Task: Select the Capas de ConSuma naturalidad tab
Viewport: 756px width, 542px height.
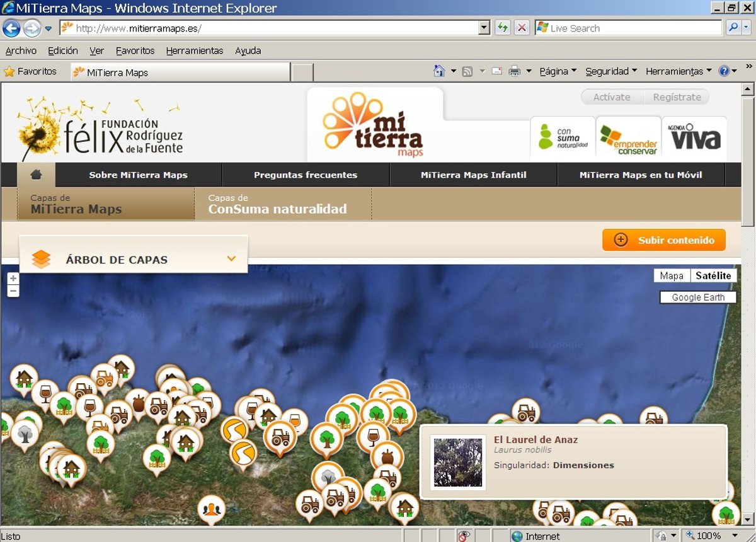Action: tap(277, 204)
